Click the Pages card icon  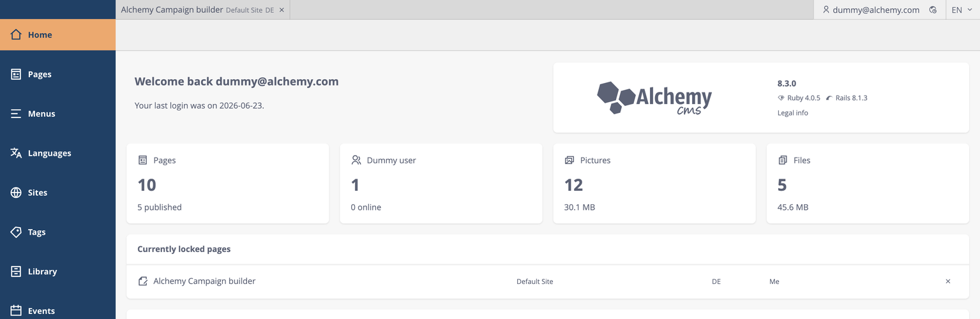[x=142, y=160]
